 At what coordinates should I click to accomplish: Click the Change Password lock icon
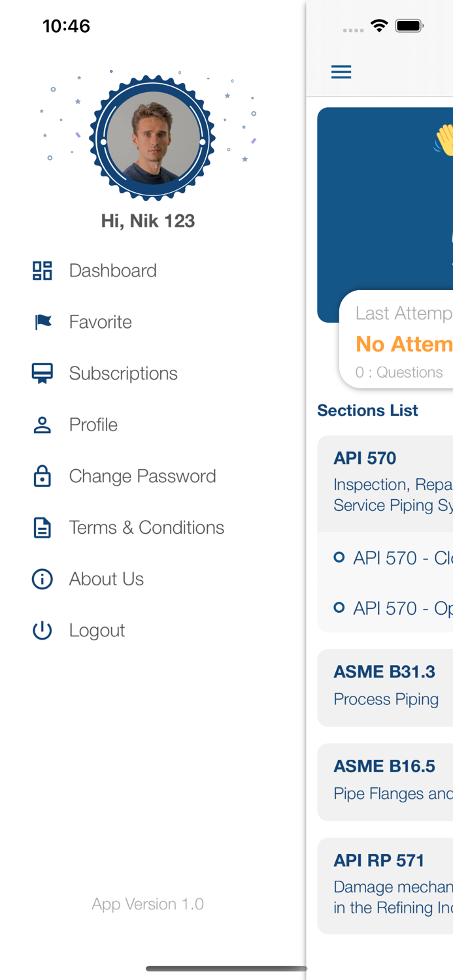click(x=42, y=476)
